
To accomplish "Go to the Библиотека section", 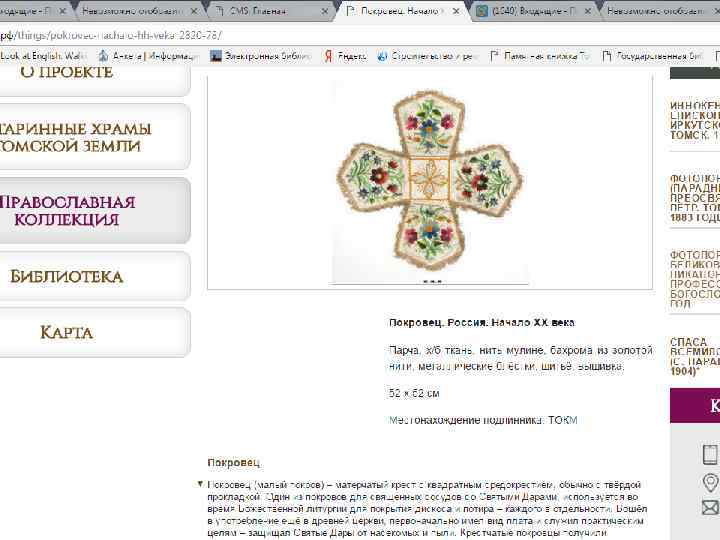I will (x=92, y=276).
